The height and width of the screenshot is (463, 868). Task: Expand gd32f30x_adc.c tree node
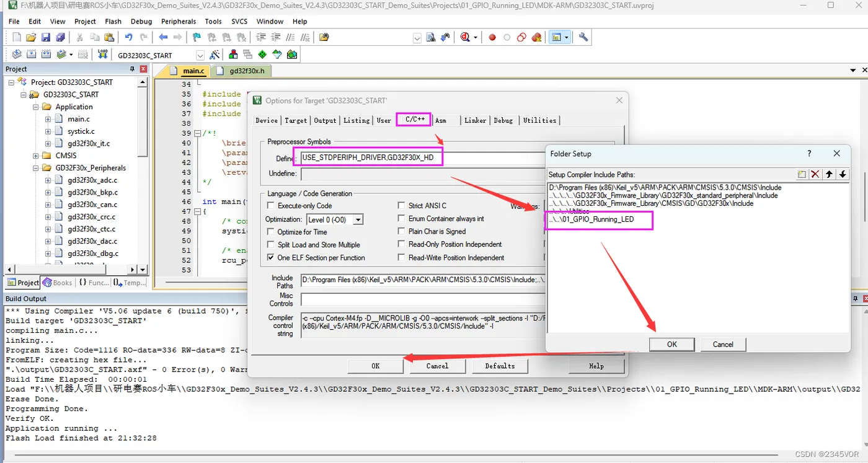(x=48, y=180)
